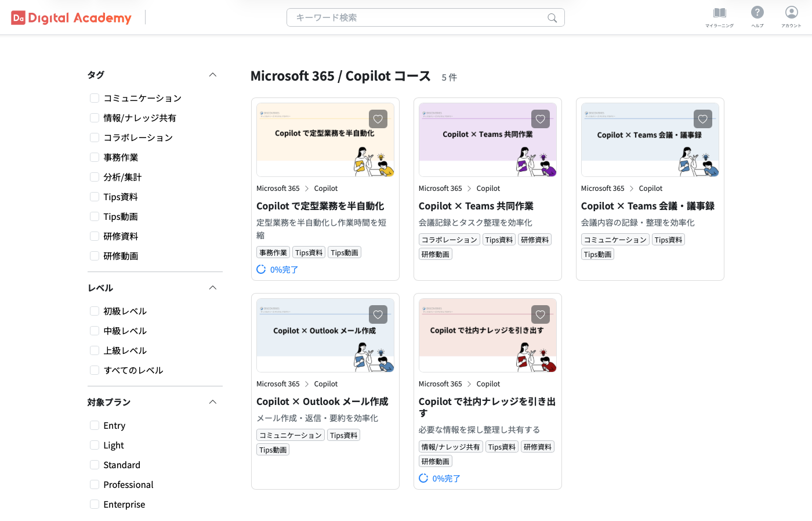Enable the Entry plan filter
The image size is (812, 521).
click(95, 425)
